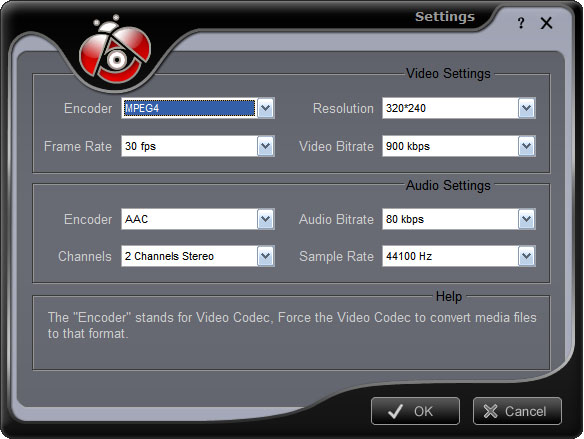
Task: Expand the audio Encoder AAC dropdown arrow
Action: (x=266, y=219)
